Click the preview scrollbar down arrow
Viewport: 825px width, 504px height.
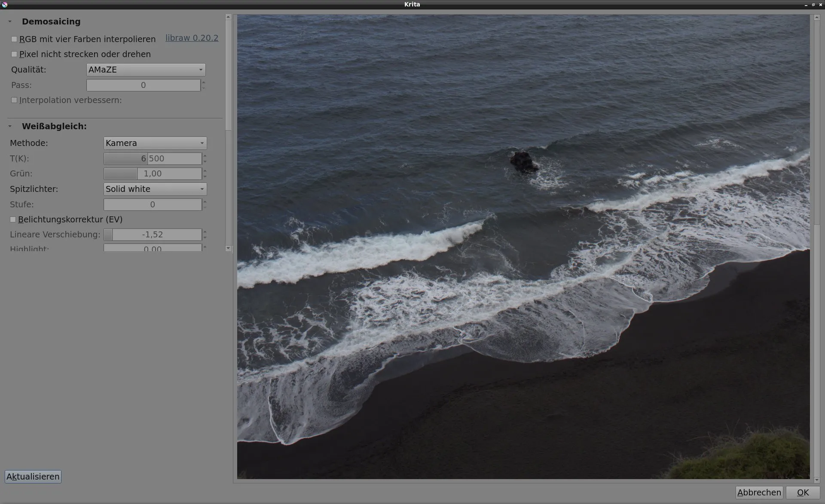(x=817, y=480)
